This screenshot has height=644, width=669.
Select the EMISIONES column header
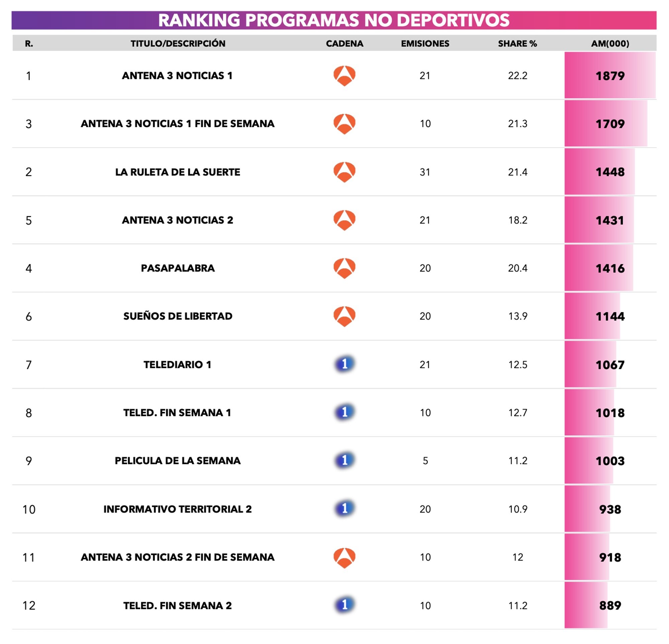[425, 44]
